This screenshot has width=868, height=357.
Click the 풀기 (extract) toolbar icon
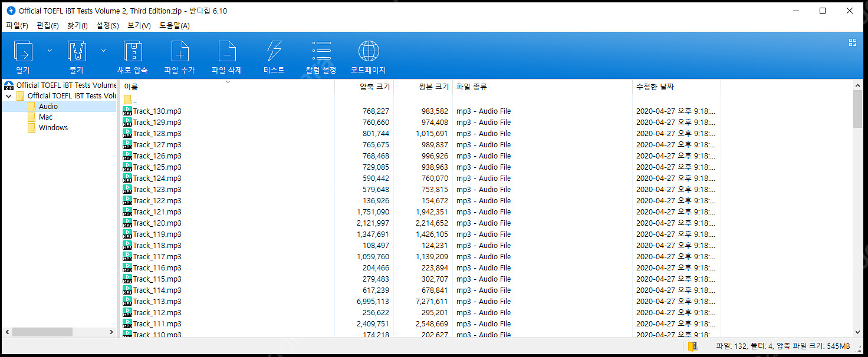(x=77, y=51)
